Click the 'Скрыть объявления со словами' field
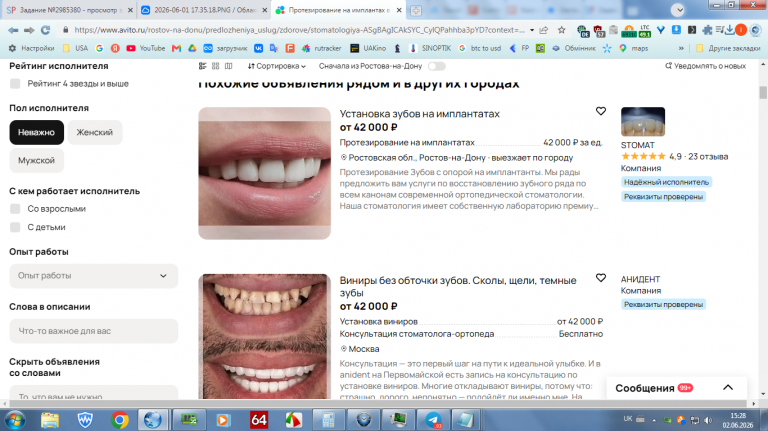Image resolution: width=768 pixels, height=431 pixels. click(x=94, y=392)
